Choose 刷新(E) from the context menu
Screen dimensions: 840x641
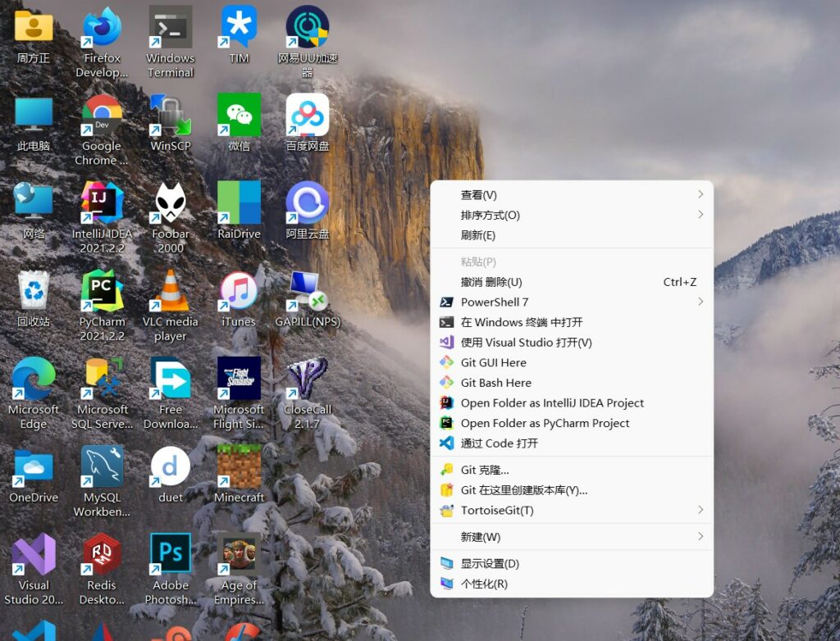(x=478, y=235)
